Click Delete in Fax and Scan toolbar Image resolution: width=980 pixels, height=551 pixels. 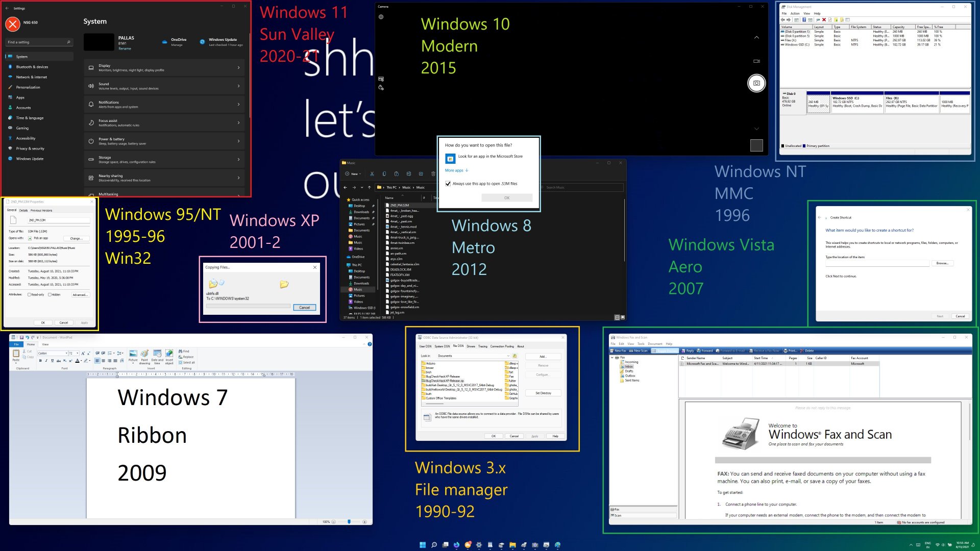(x=807, y=351)
